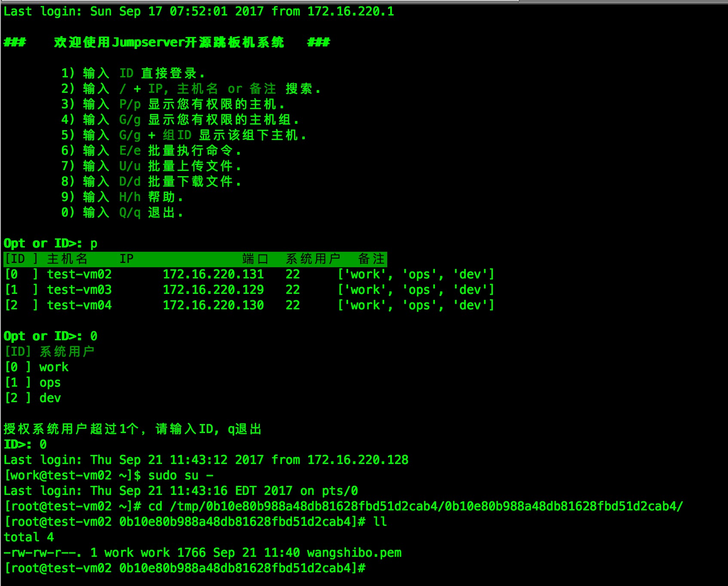Click the system users list in test-vm04 row
728x586 pixels.
click(416, 305)
